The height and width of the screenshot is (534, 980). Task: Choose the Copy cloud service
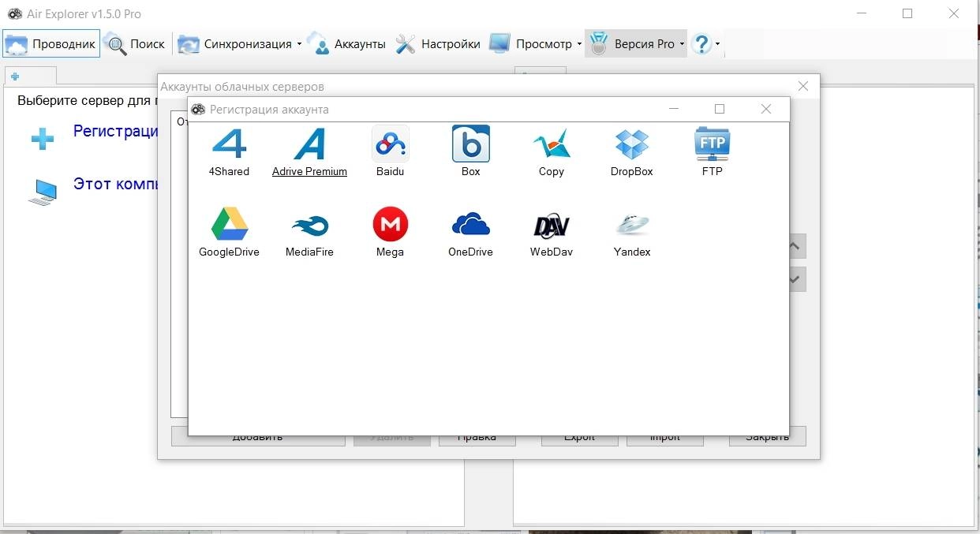[552, 144]
